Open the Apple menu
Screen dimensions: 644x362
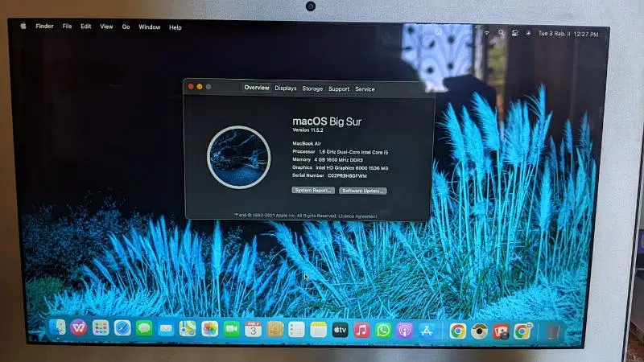pyautogui.click(x=23, y=26)
